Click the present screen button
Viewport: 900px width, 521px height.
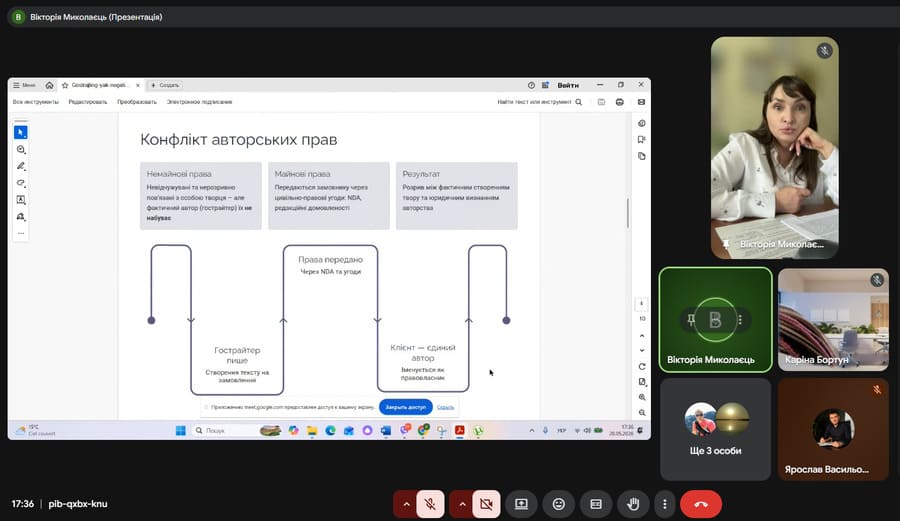(x=521, y=504)
